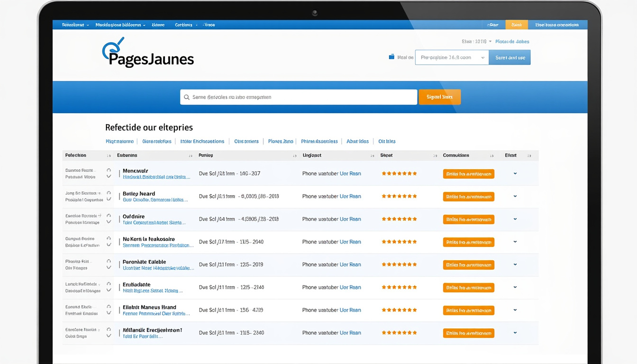Expand the Eliabnt Maneus Hrand row chevron

(x=515, y=310)
